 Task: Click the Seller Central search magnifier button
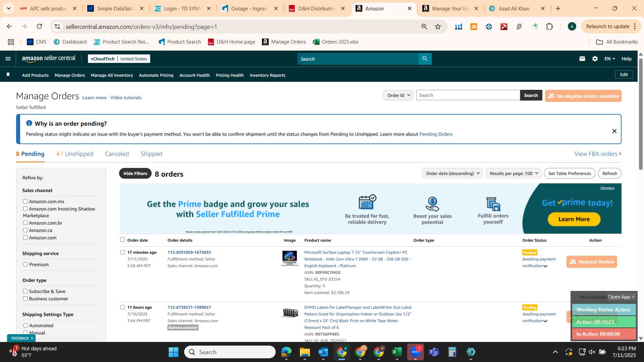[x=425, y=59]
